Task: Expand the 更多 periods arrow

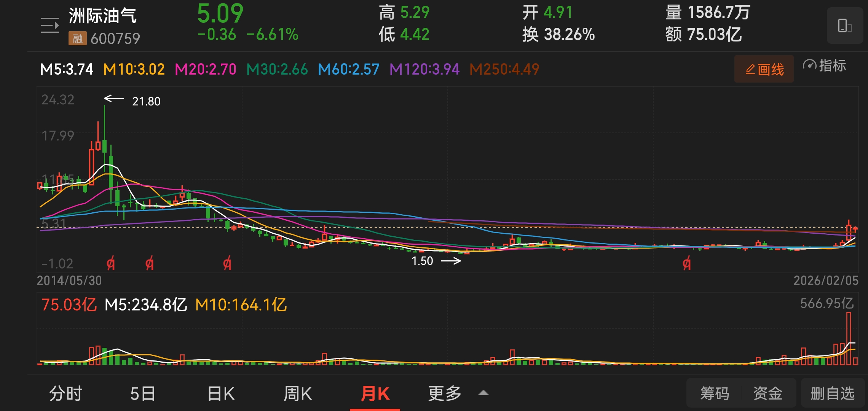Action: point(483,393)
